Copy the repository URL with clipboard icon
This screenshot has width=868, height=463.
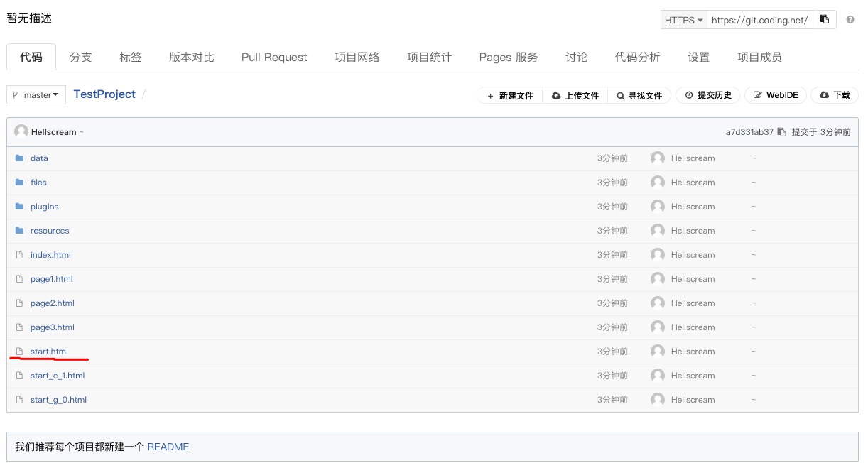[x=825, y=20]
